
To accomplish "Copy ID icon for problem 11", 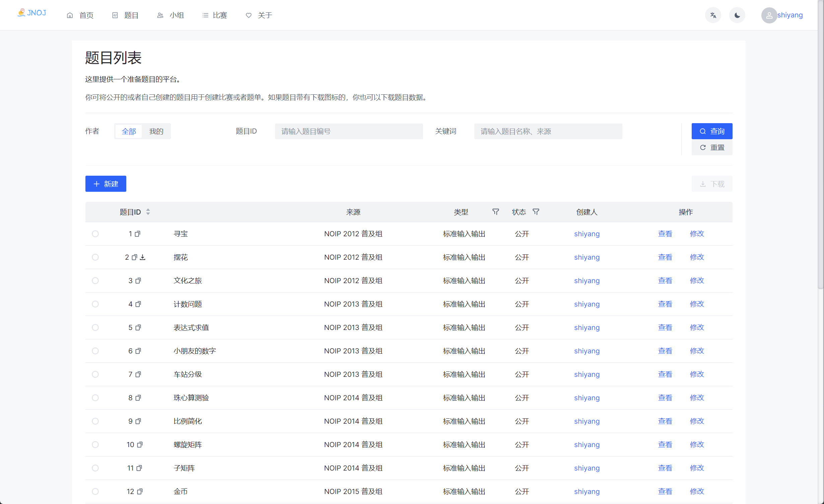I will pos(139,468).
